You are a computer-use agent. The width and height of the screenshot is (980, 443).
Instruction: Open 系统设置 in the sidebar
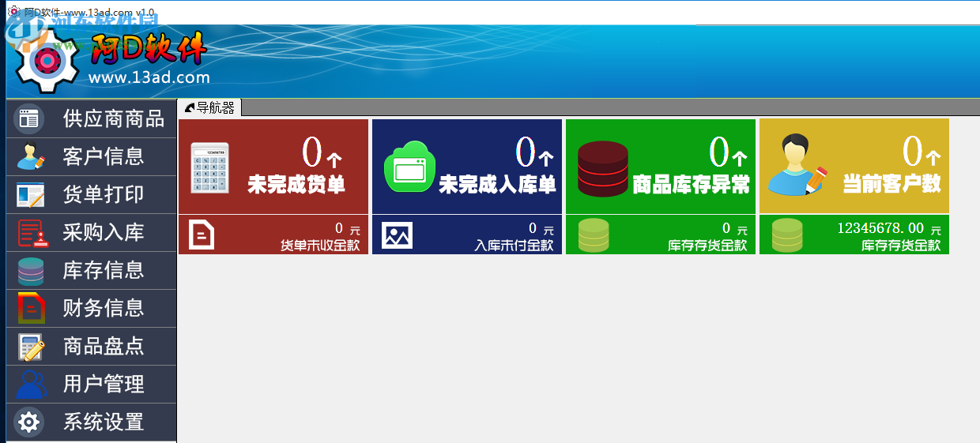tap(91, 422)
